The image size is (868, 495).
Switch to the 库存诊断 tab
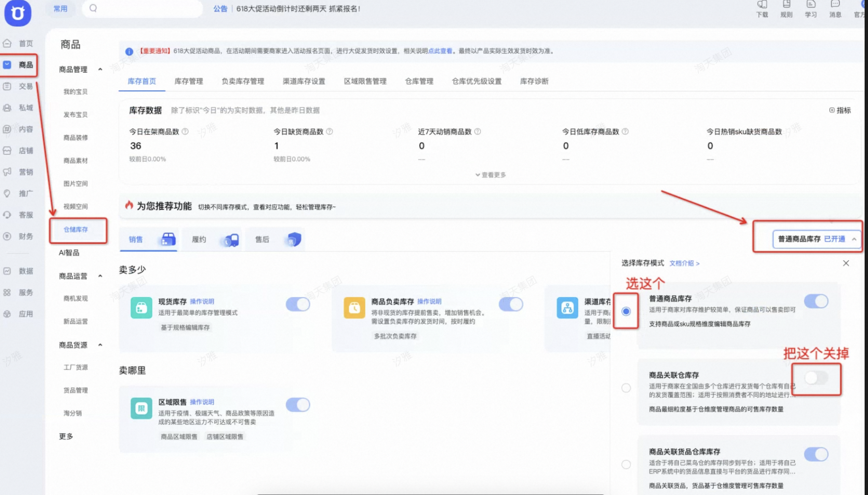tap(534, 81)
